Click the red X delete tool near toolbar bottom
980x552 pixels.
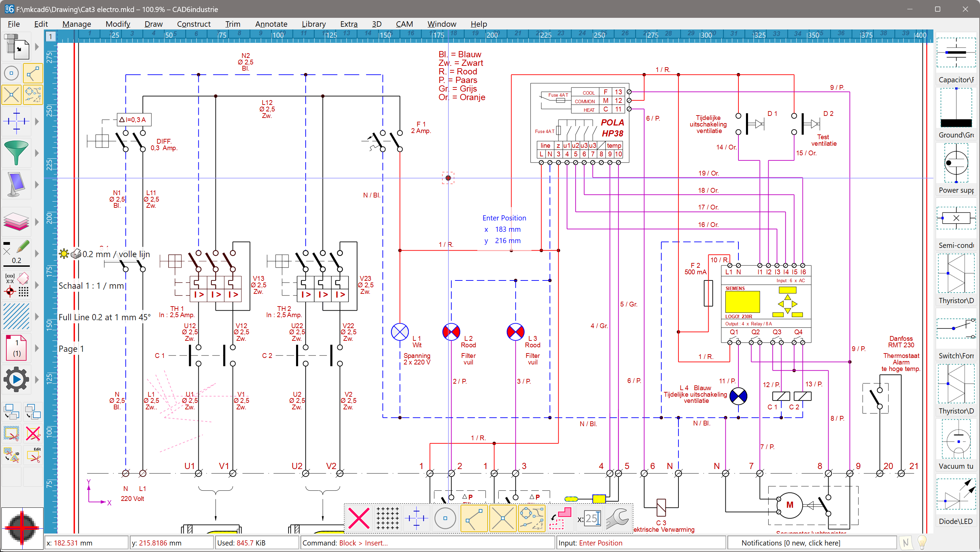(33, 434)
